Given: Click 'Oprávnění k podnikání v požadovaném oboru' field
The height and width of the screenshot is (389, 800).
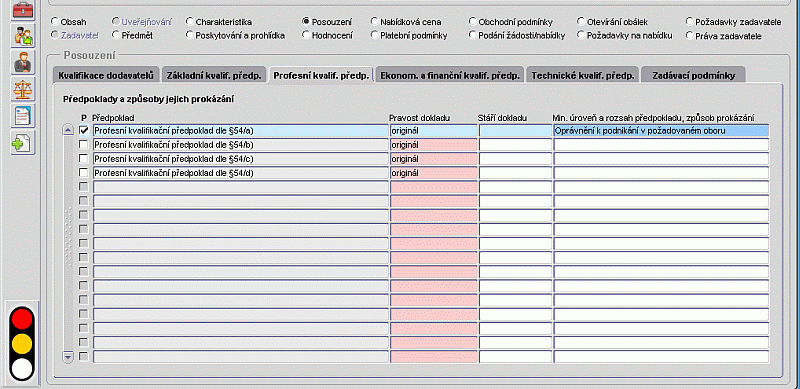Looking at the screenshot, I should (661, 131).
